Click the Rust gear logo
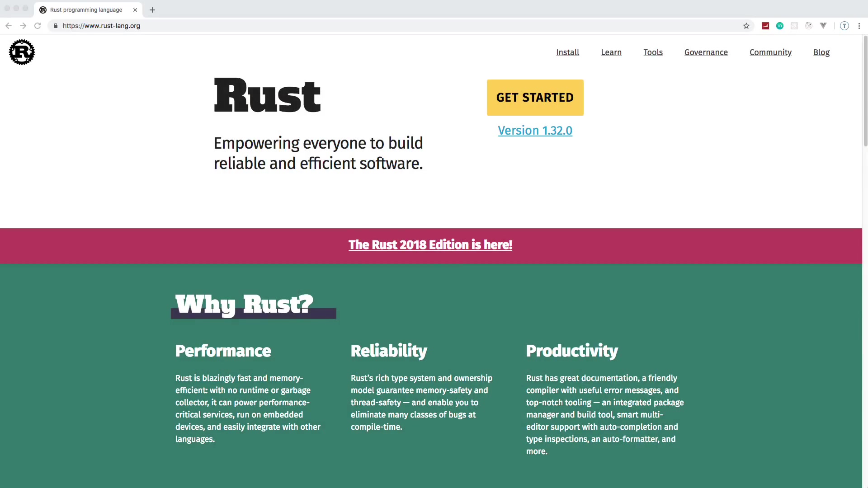This screenshot has width=868, height=488. 22,52
